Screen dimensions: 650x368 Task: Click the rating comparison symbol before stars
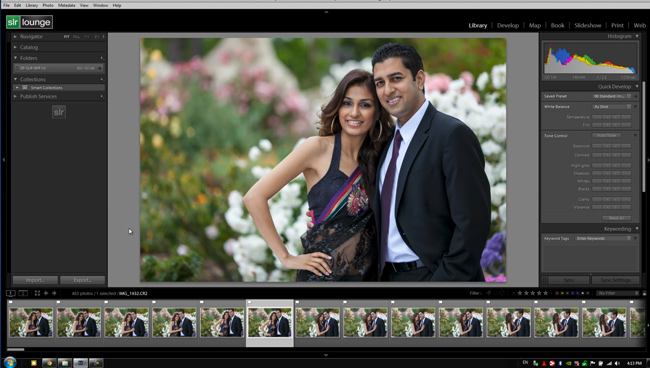(513, 293)
